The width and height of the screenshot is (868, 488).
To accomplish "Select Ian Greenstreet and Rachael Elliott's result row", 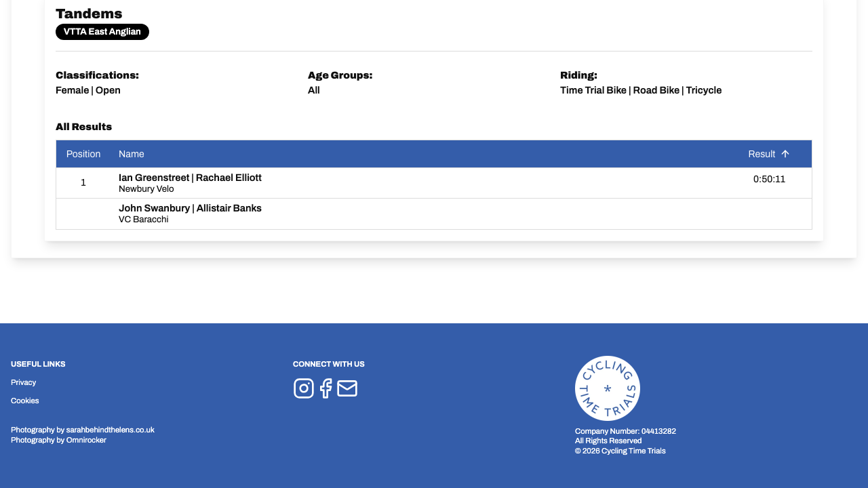I will coord(434,182).
